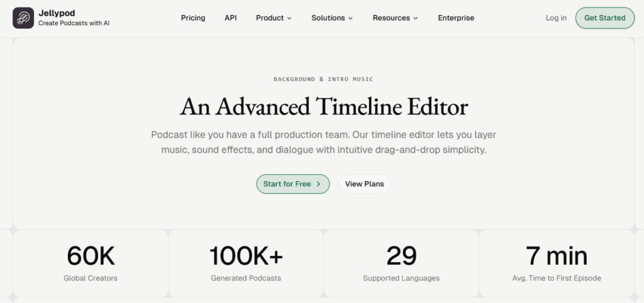Click the Start for Free button
The height and width of the screenshot is (303, 644).
[292, 184]
